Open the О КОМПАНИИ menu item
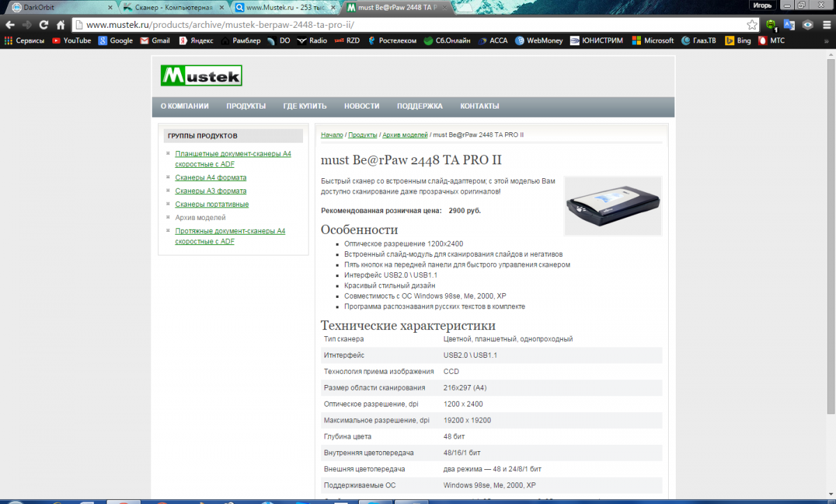 coord(185,107)
